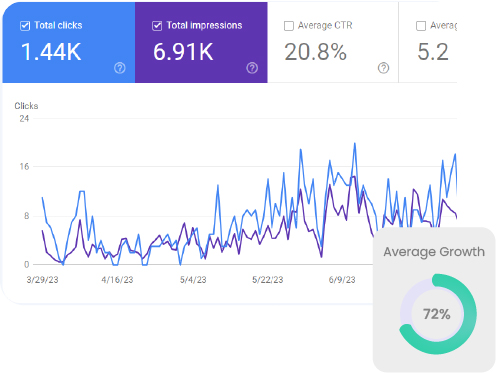496x373 pixels.
Task: Click the 72% Average Growth donut chart
Action: pyautogui.click(x=438, y=314)
